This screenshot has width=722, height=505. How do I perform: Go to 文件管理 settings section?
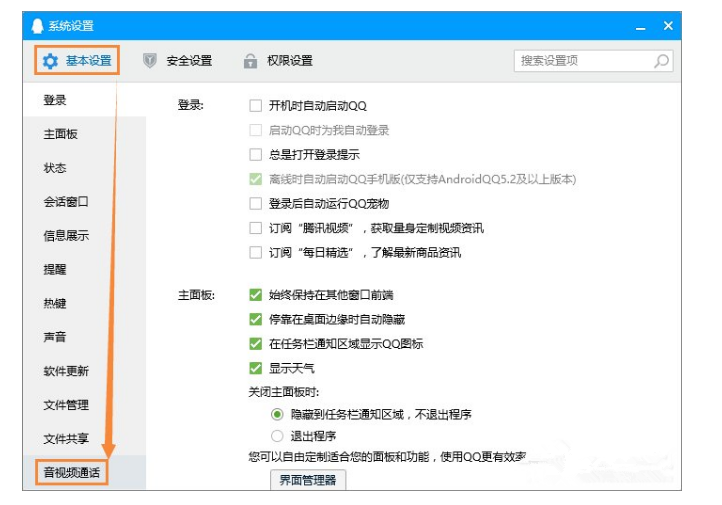[x=66, y=405]
